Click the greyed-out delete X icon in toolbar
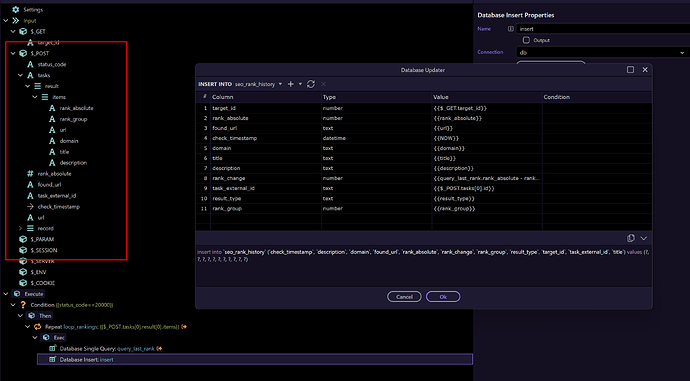The width and height of the screenshot is (690, 381). (323, 84)
